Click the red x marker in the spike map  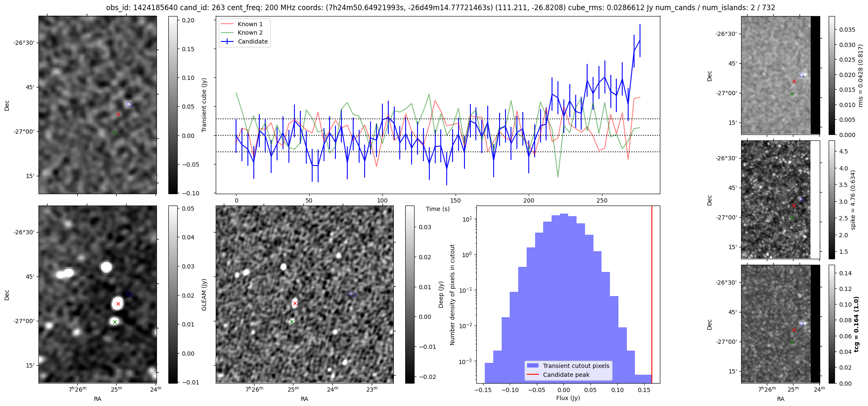point(794,206)
